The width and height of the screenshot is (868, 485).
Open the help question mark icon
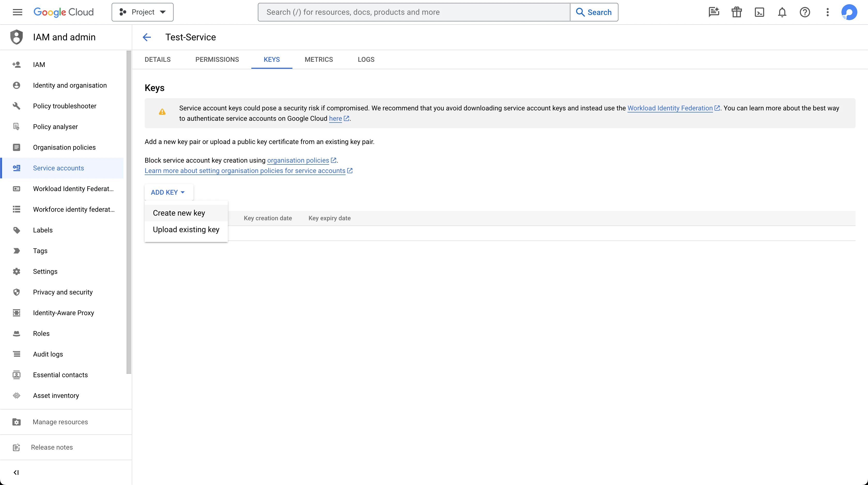[x=805, y=12]
